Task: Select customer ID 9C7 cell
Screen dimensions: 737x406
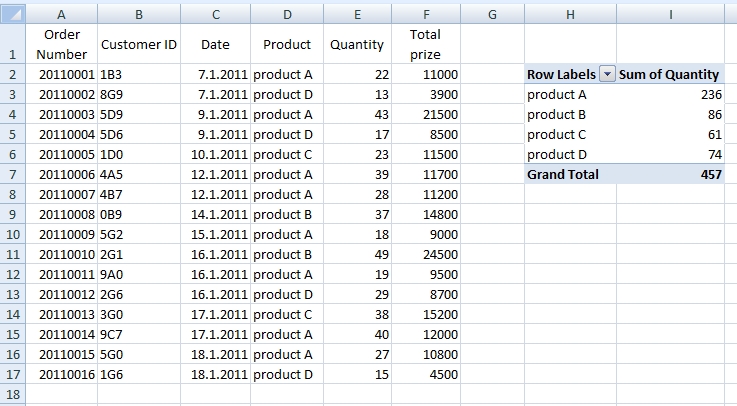Action: click(x=138, y=334)
